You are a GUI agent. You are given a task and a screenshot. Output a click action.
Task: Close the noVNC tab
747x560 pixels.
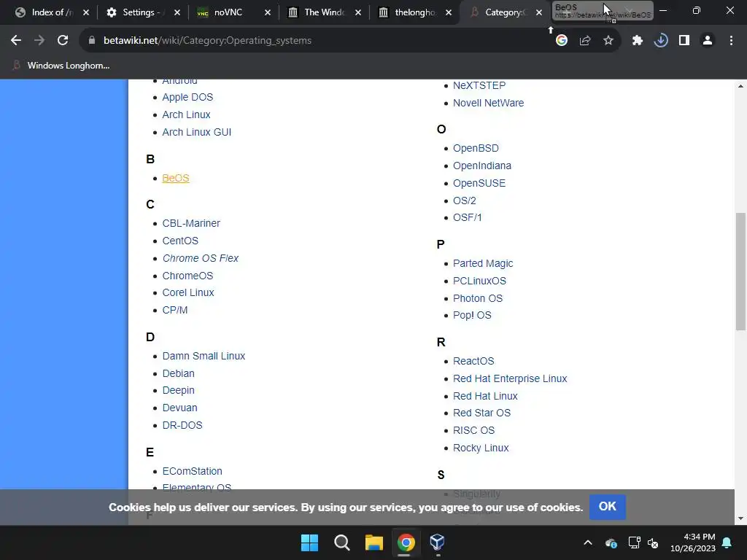point(267,12)
